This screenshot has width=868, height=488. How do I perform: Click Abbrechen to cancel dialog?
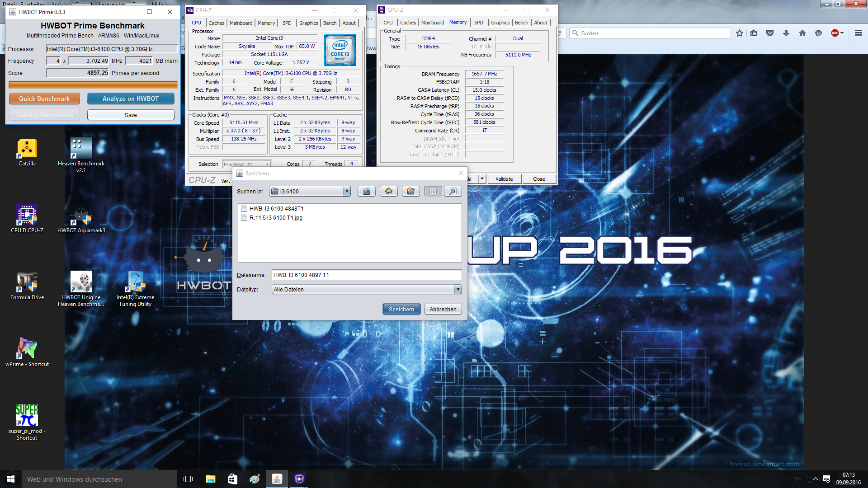click(x=443, y=309)
